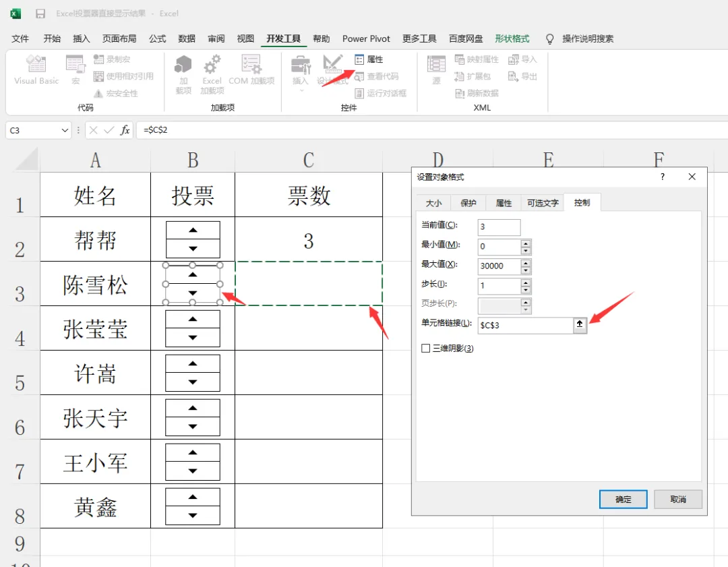
Task: Switch to the Alt Text (可选文字) tab
Action: point(542,203)
